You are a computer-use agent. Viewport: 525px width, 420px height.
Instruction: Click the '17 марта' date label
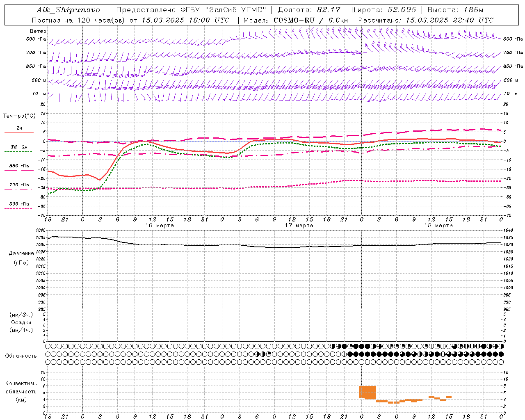point(299,225)
